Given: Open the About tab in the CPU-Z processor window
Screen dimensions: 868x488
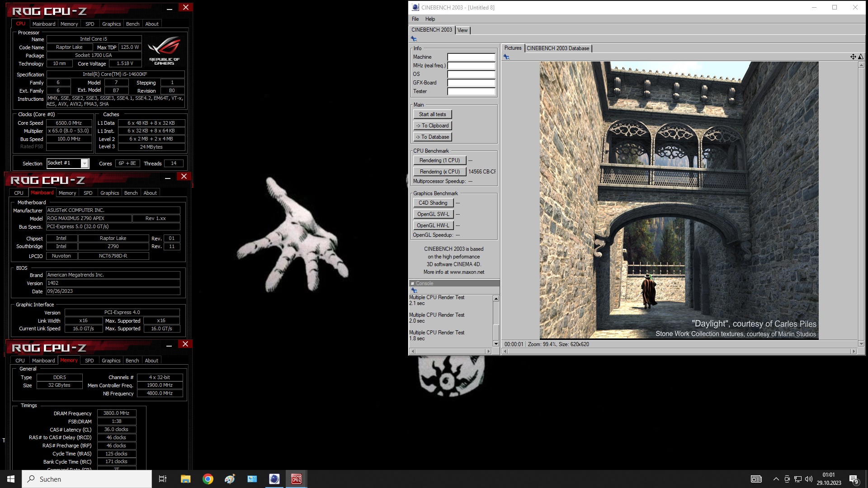Looking at the screenshot, I should pos(152,24).
